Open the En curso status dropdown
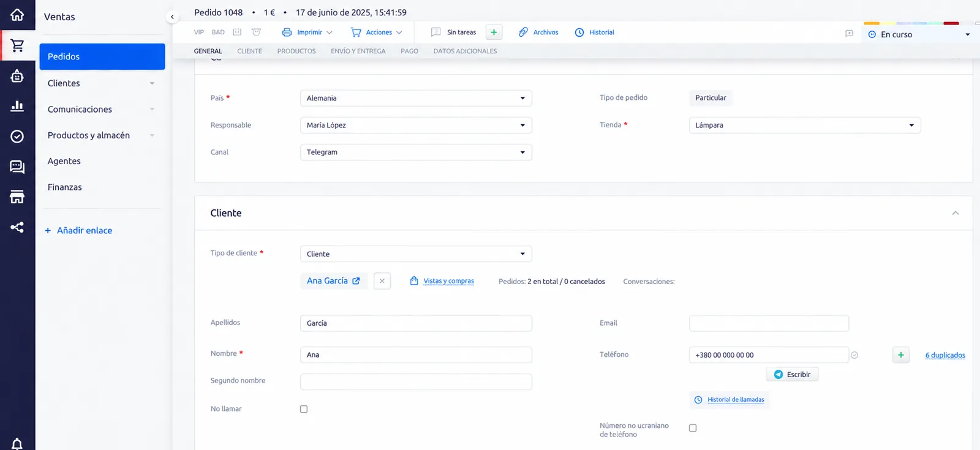This screenshot has height=450, width=980. point(919,34)
